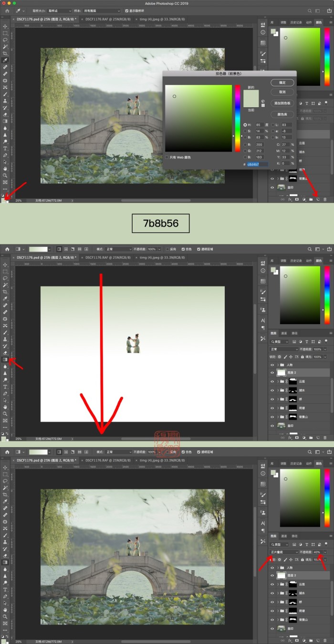Select the H radio button in color picker
The width and height of the screenshot is (334, 644).
tap(245, 125)
